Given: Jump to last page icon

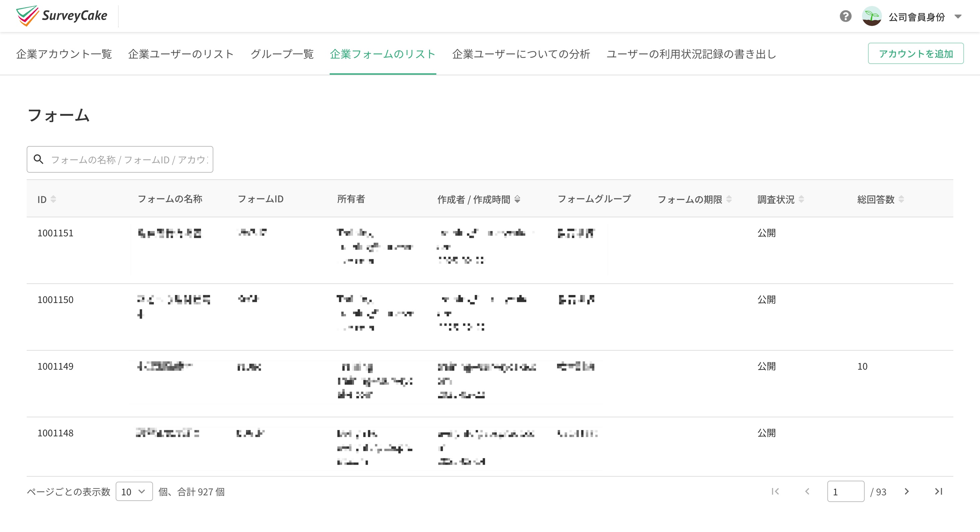Looking at the screenshot, I should coord(939,491).
